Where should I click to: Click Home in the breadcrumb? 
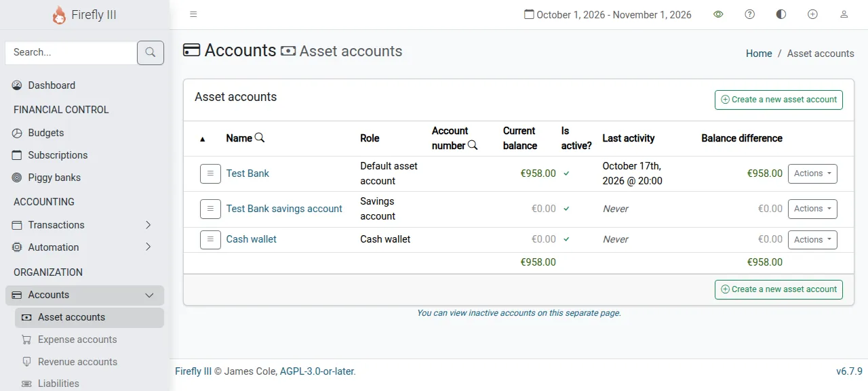759,54
